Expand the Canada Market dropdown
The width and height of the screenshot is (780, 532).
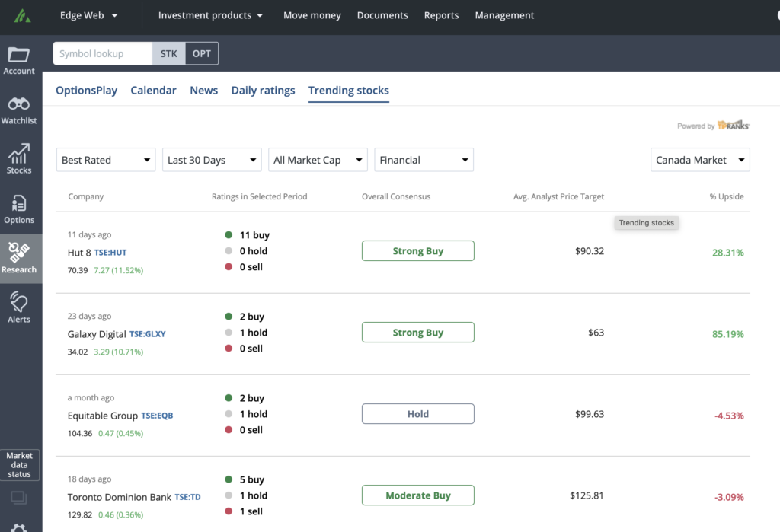pos(700,160)
